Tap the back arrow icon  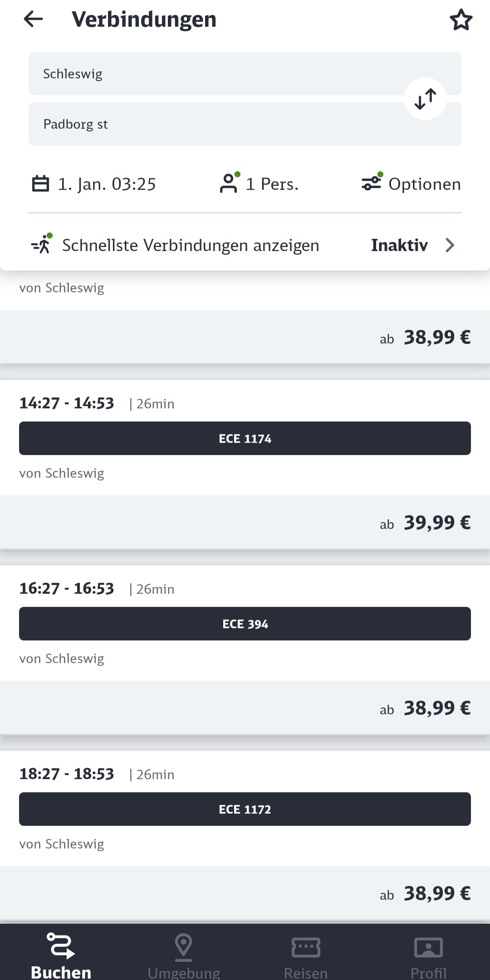pos(33,19)
